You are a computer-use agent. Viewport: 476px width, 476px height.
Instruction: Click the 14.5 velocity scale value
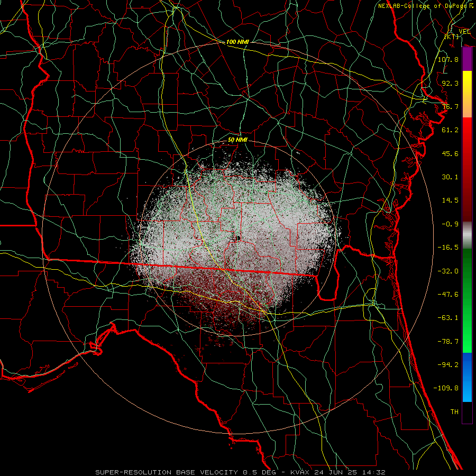450,200
